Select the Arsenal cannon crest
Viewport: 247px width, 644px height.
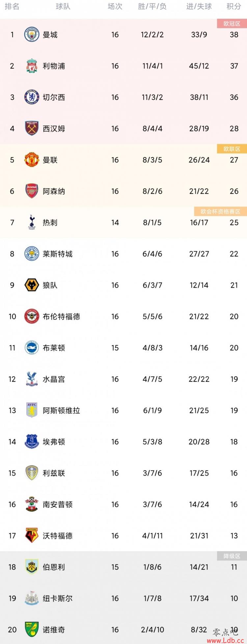pyautogui.click(x=32, y=191)
